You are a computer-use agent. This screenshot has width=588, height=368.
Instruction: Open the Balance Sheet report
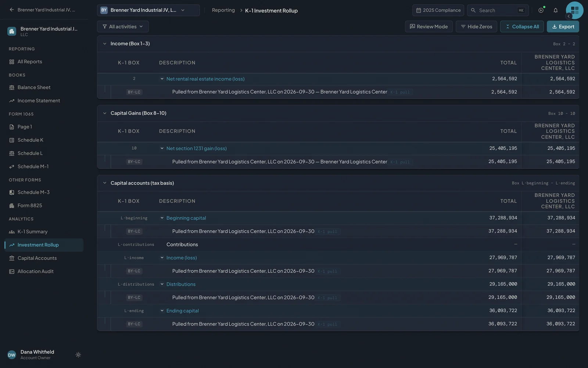(x=44, y=88)
